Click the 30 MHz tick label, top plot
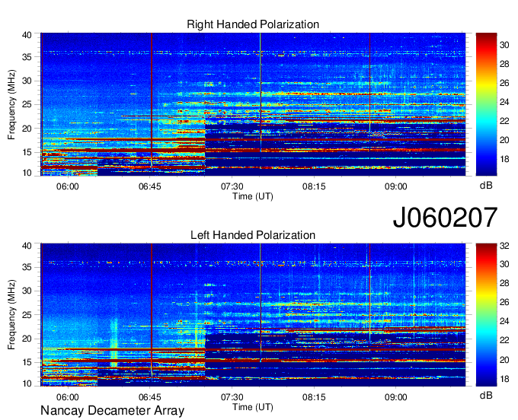The image size is (518, 420). pos(27,81)
